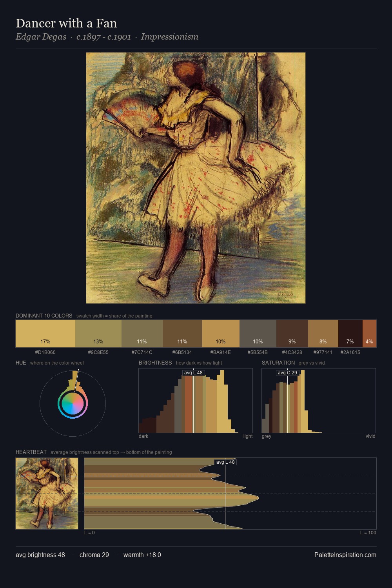Open the main Dancer with a Fan painting
Viewport: 392px width, 588px height.
click(196, 178)
